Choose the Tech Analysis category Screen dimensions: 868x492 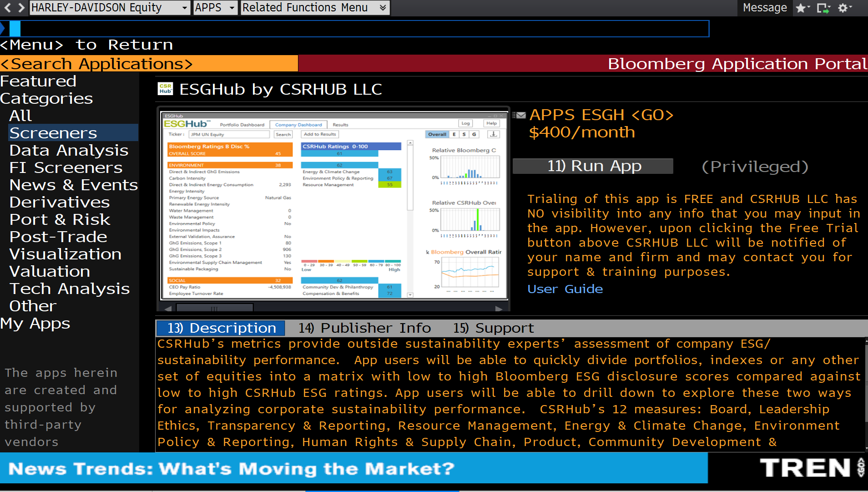[70, 289]
